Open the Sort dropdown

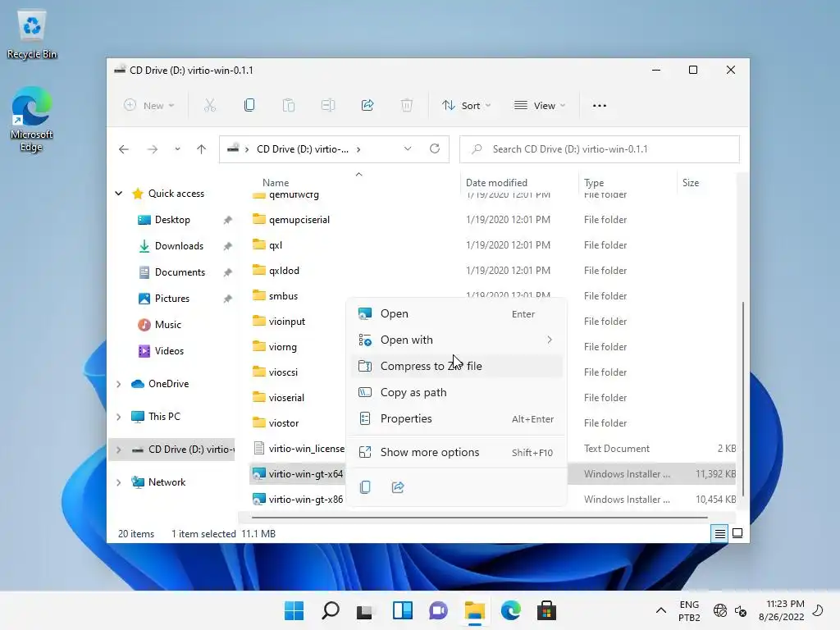pyautogui.click(x=466, y=106)
